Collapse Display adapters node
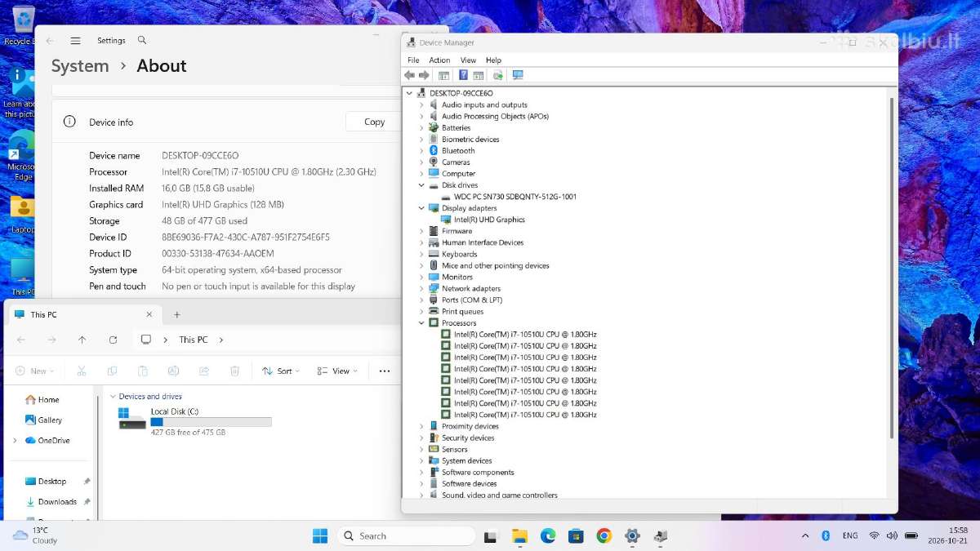 [421, 208]
